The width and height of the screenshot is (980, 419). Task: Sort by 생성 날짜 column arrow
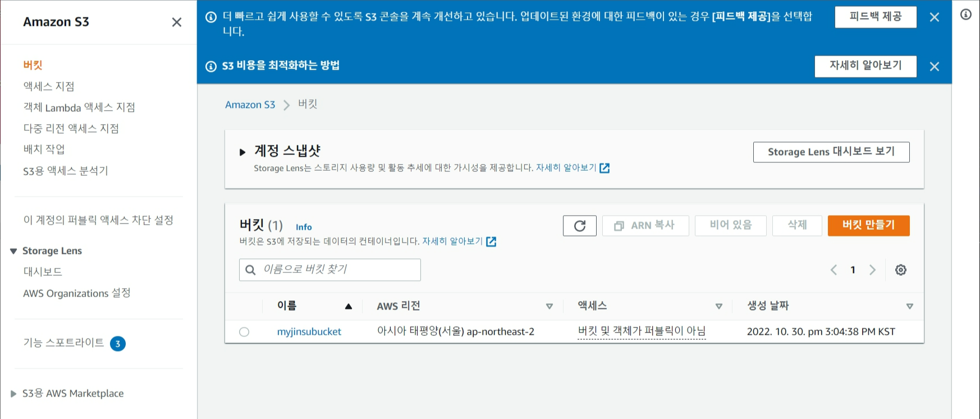[910, 306]
